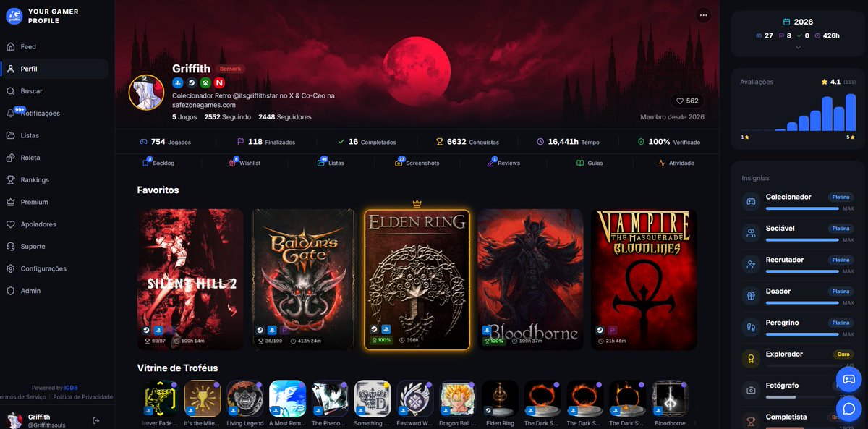Open the floating chat bubble button
The height and width of the screenshot is (429, 868).
pos(849,409)
